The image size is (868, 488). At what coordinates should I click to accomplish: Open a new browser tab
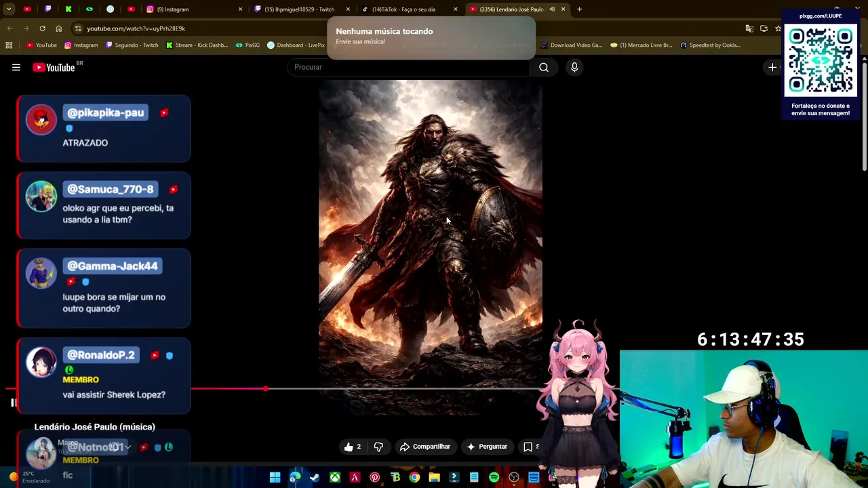coord(579,9)
